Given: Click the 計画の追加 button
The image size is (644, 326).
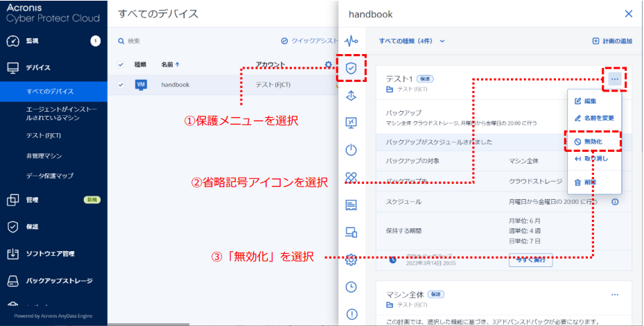Looking at the screenshot, I should pyautogui.click(x=611, y=41).
